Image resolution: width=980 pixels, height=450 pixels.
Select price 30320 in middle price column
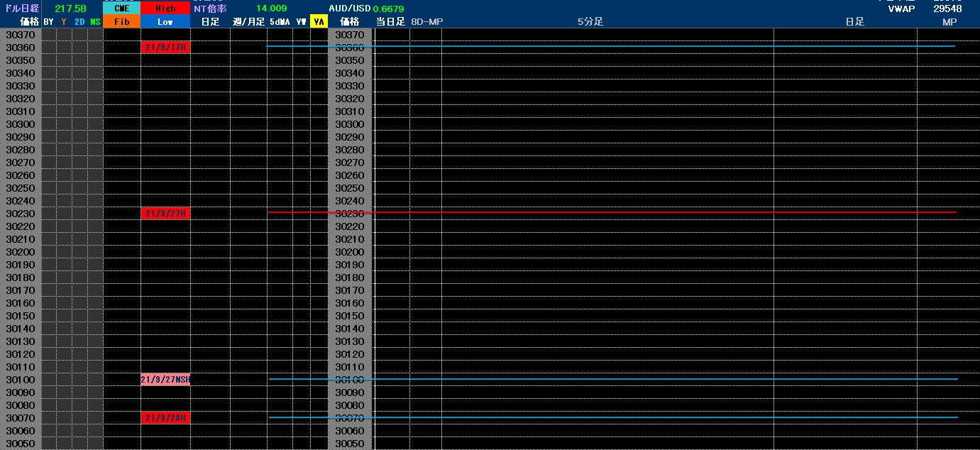[349, 99]
